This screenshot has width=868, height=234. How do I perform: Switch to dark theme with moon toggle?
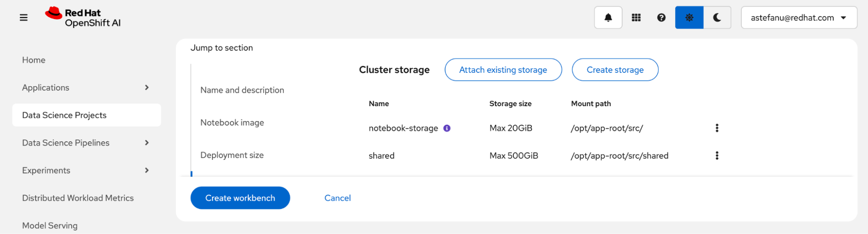717,18
